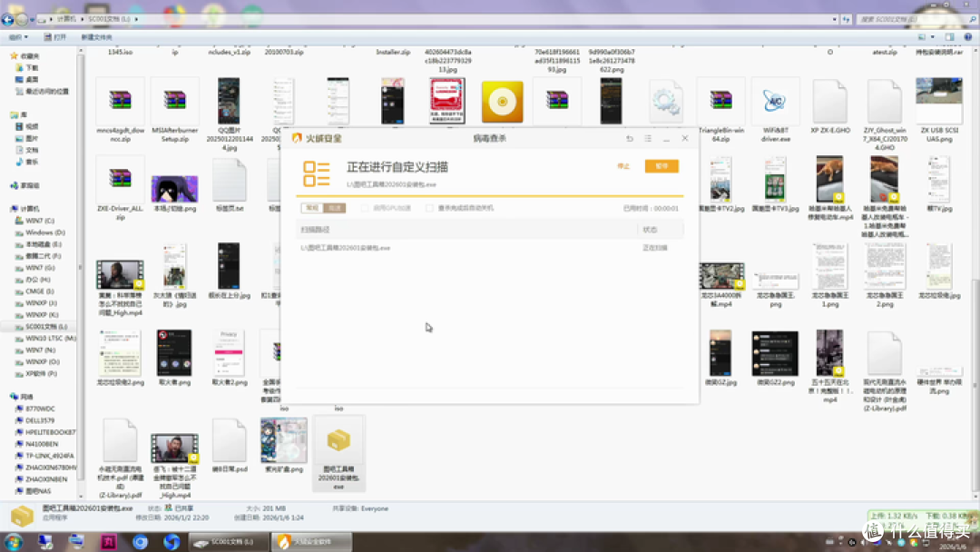This screenshot has width=980, height=552.
Task: Select the scanning exe row in list
Action: click(x=489, y=248)
